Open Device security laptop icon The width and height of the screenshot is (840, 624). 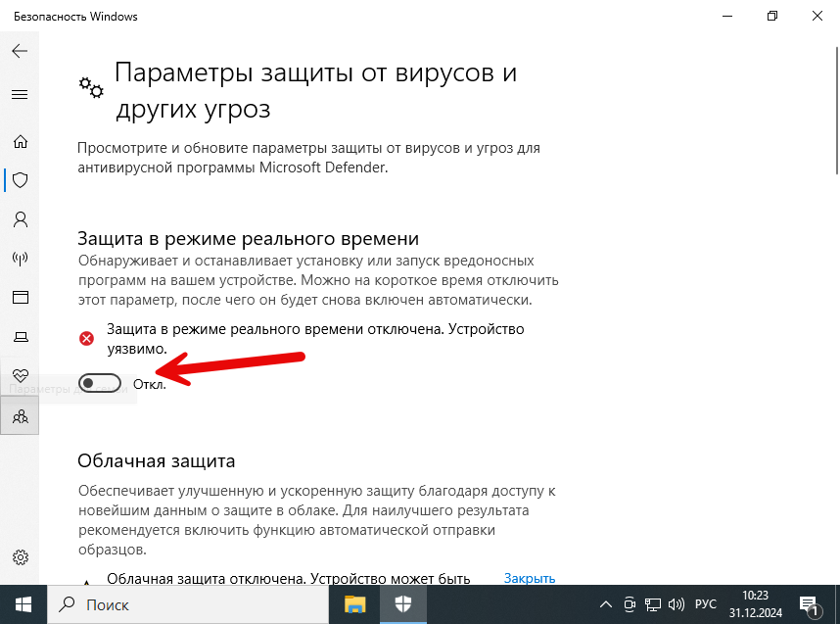(x=20, y=337)
